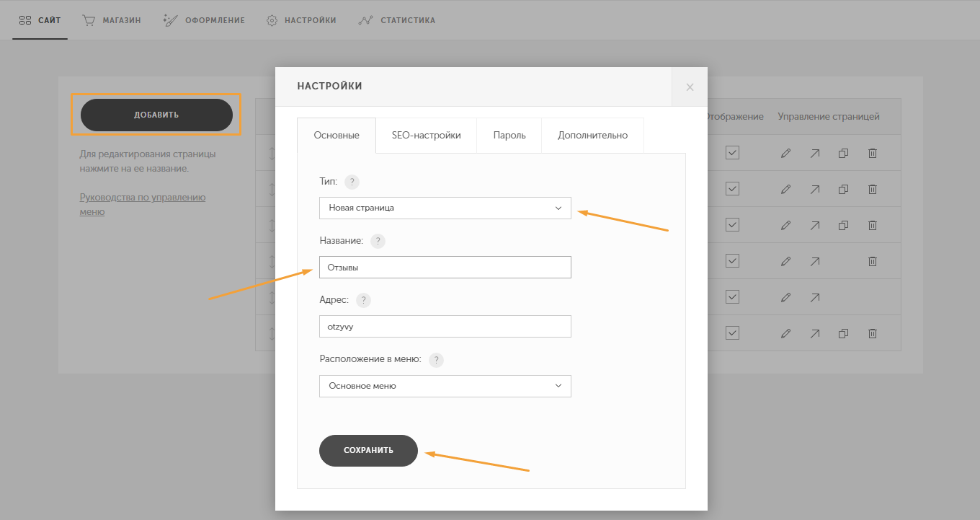Close the Настройки dialog with X
The width and height of the screenshot is (980, 520).
pyautogui.click(x=690, y=87)
